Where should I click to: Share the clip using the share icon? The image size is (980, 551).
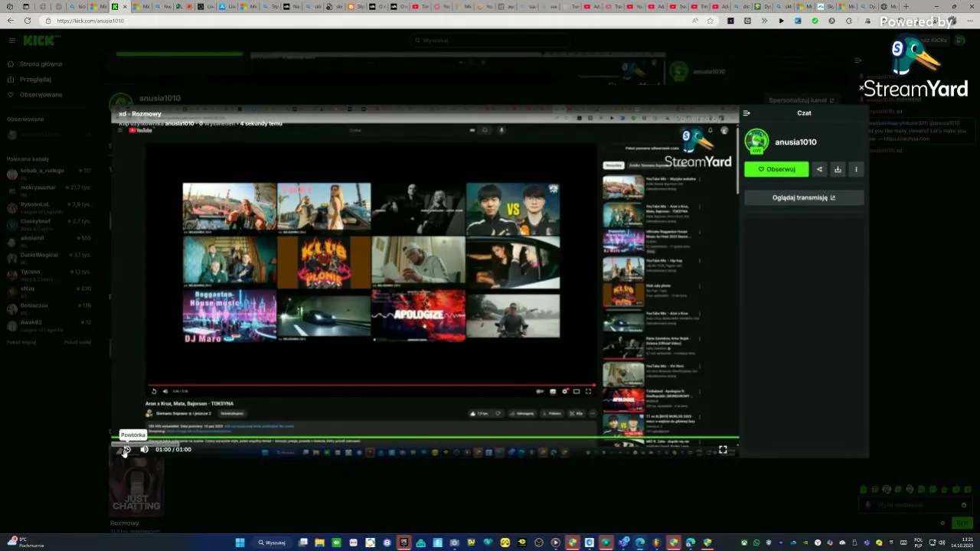(819, 169)
